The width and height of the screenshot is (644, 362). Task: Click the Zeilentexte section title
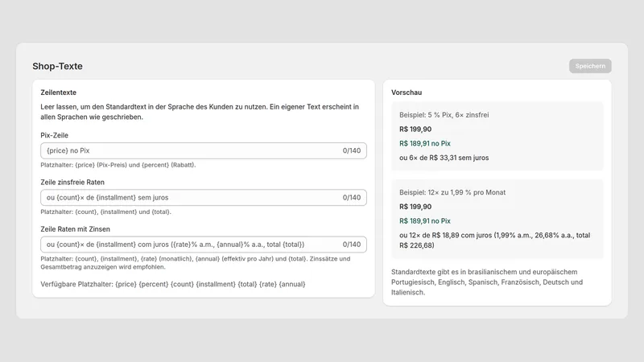pyautogui.click(x=58, y=93)
